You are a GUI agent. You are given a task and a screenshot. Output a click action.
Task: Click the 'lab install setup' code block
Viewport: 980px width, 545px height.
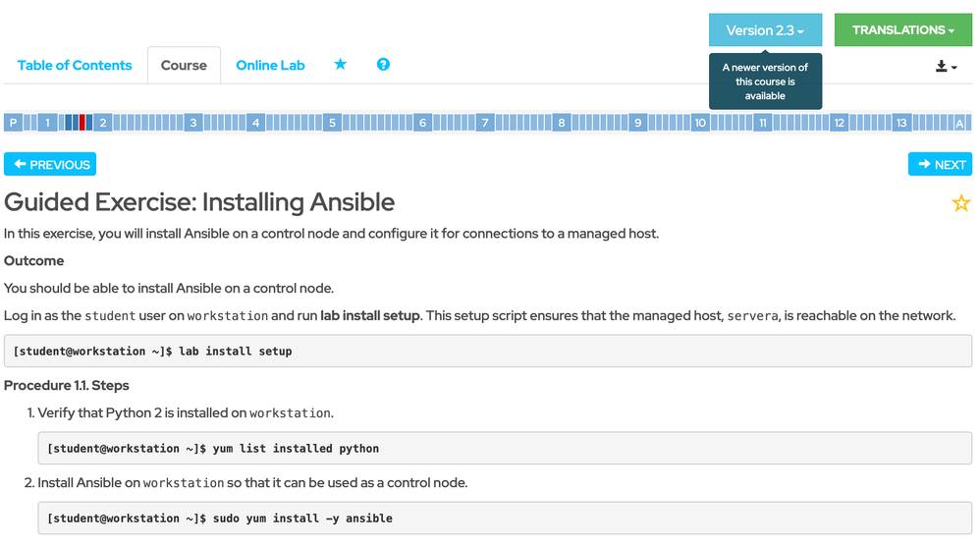point(487,351)
